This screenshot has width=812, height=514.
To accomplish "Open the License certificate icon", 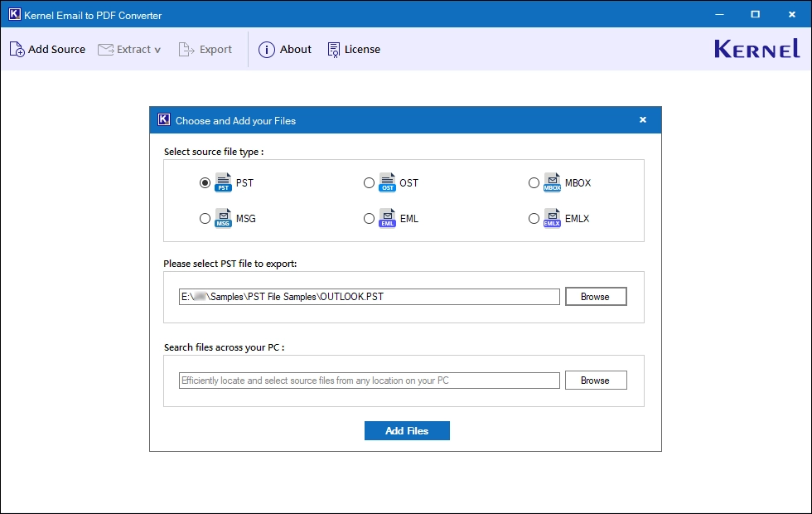I will coord(334,50).
